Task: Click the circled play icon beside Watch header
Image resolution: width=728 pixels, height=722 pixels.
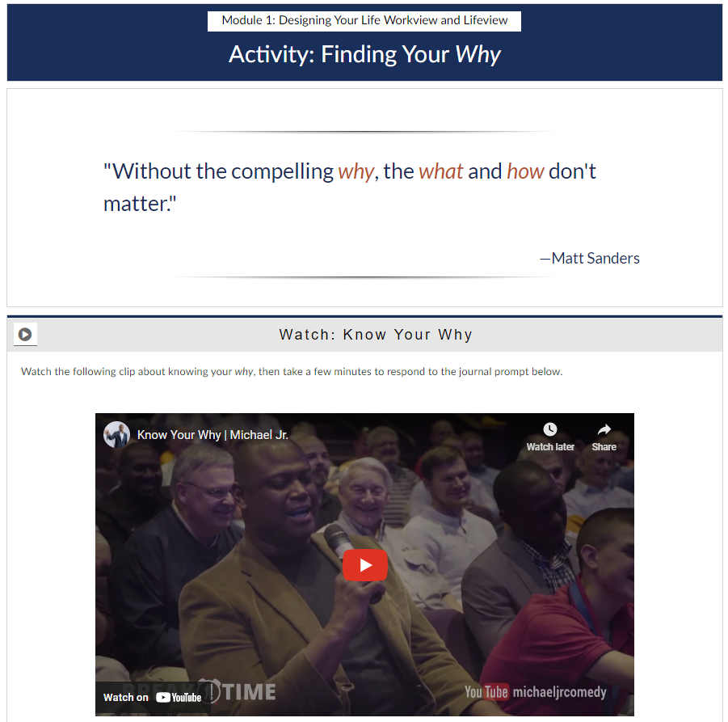Action: (x=25, y=334)
